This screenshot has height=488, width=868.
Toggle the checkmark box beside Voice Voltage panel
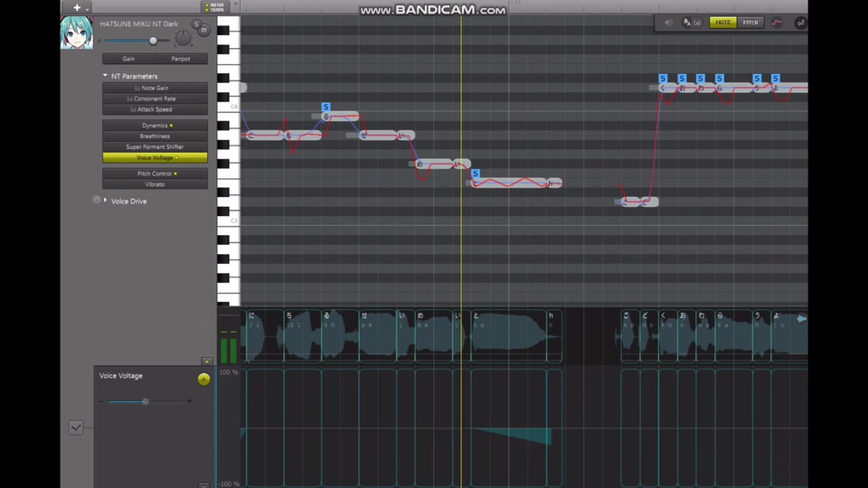point(76,427)
